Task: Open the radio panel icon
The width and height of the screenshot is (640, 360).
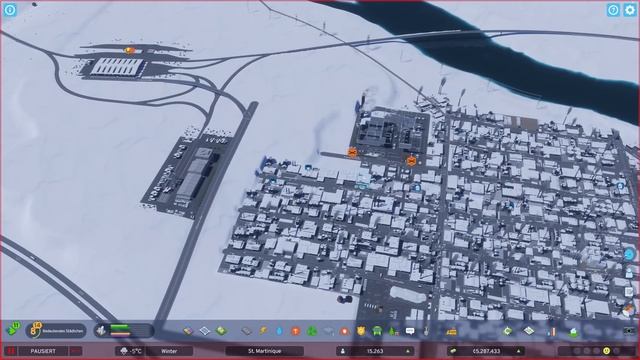Action: pyautogui.click(x=629, y=310)
